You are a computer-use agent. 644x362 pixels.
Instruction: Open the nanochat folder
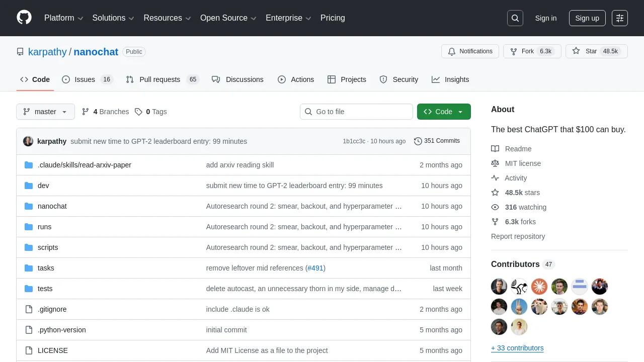[52, 206]
